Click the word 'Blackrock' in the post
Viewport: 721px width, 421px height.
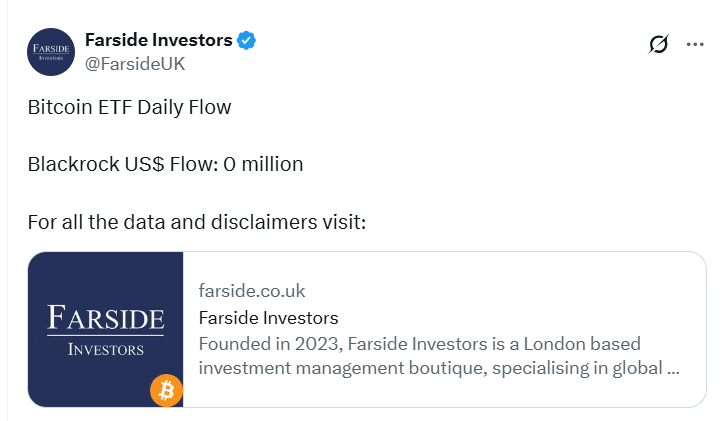(70, 163)
